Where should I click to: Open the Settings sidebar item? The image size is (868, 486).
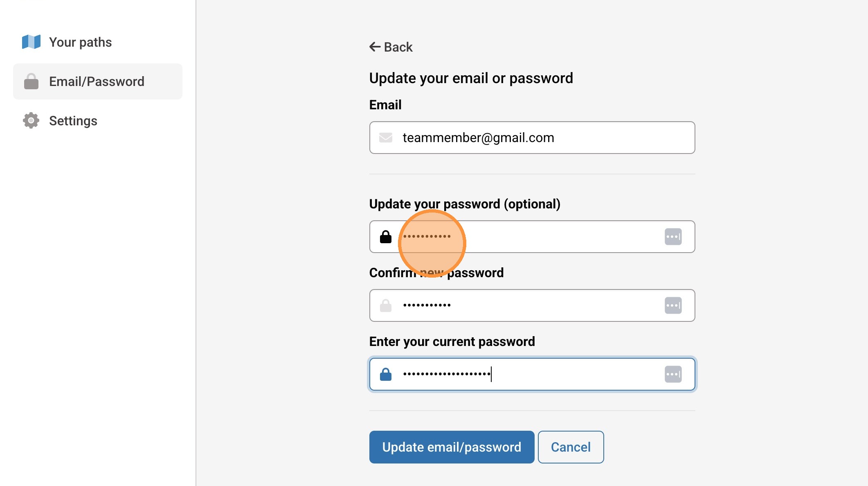(73, 121)
